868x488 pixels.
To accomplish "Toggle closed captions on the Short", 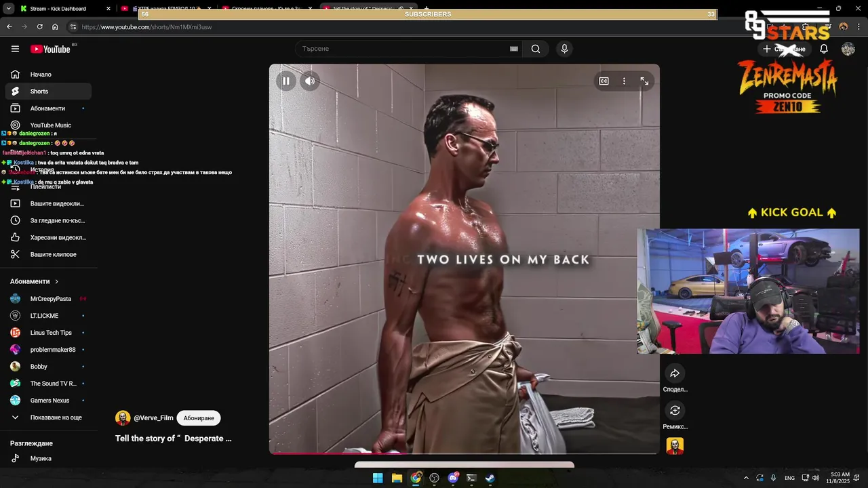I will (x=604, y=81).
